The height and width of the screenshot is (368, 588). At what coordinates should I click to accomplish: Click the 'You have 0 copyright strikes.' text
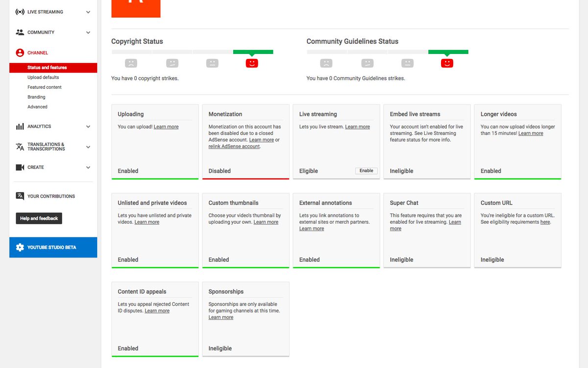[145, 79]
